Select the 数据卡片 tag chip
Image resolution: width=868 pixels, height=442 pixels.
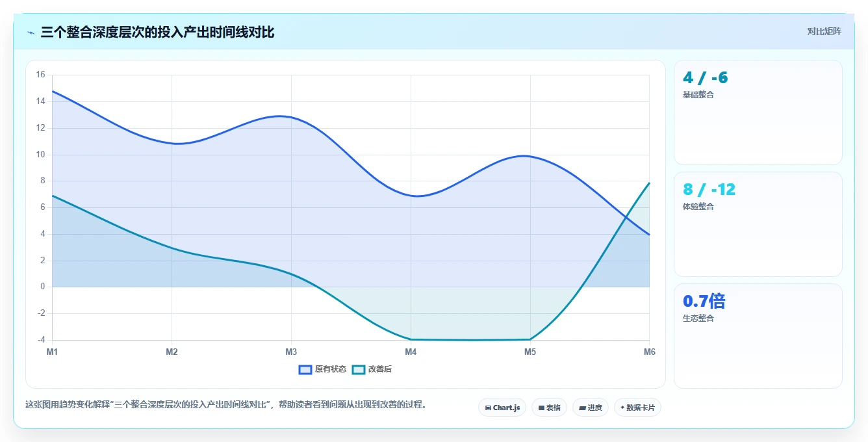(x=637, y=408)
